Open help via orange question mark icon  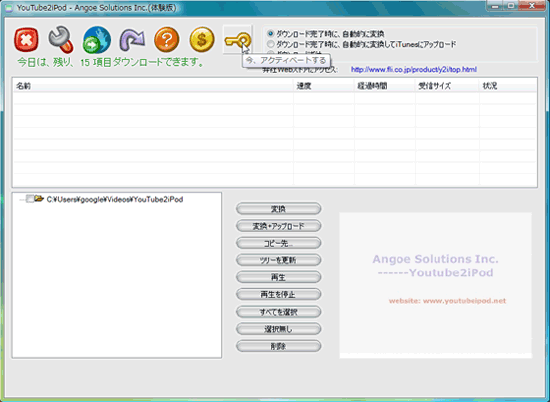click(167, 39)
